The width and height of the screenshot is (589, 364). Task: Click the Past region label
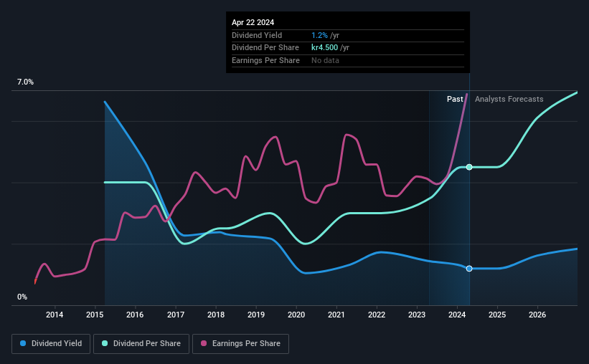(x=455, y=99)
